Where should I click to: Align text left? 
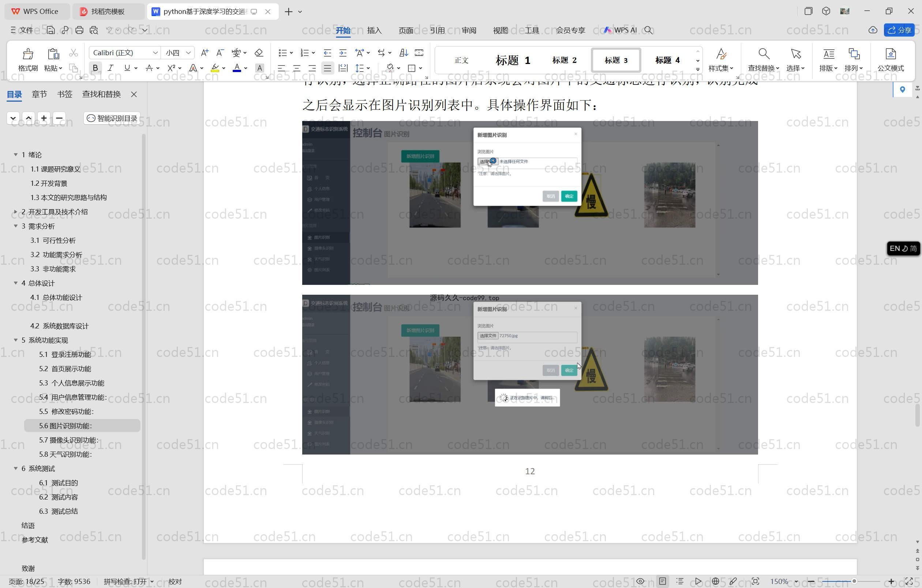(281, 68)
